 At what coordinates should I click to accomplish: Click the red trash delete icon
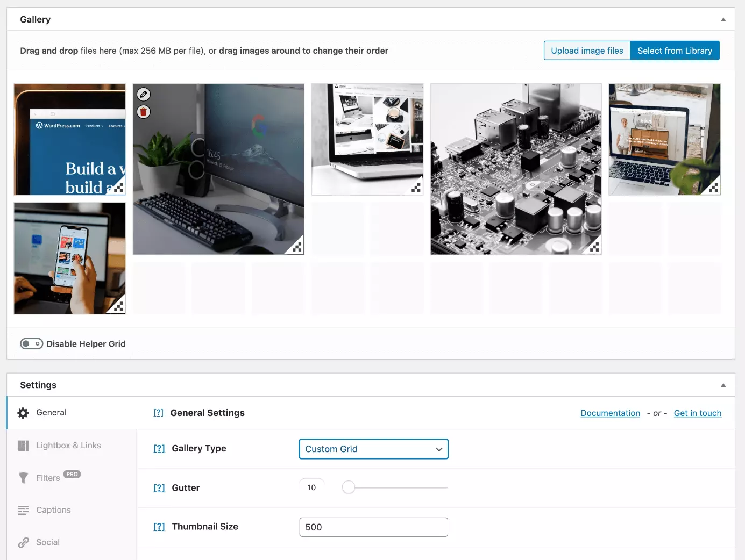144,112
